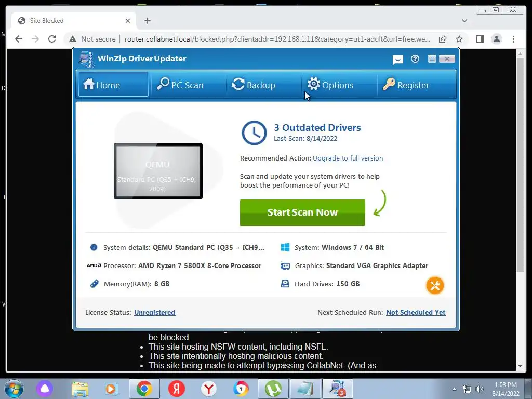Screen dimensions: 532x399
Task: Follow the Upgrade to full version link
Action: tap(348, 158)
